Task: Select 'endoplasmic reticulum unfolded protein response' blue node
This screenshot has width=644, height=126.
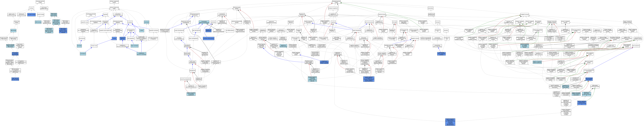Action: click(324, 62)
